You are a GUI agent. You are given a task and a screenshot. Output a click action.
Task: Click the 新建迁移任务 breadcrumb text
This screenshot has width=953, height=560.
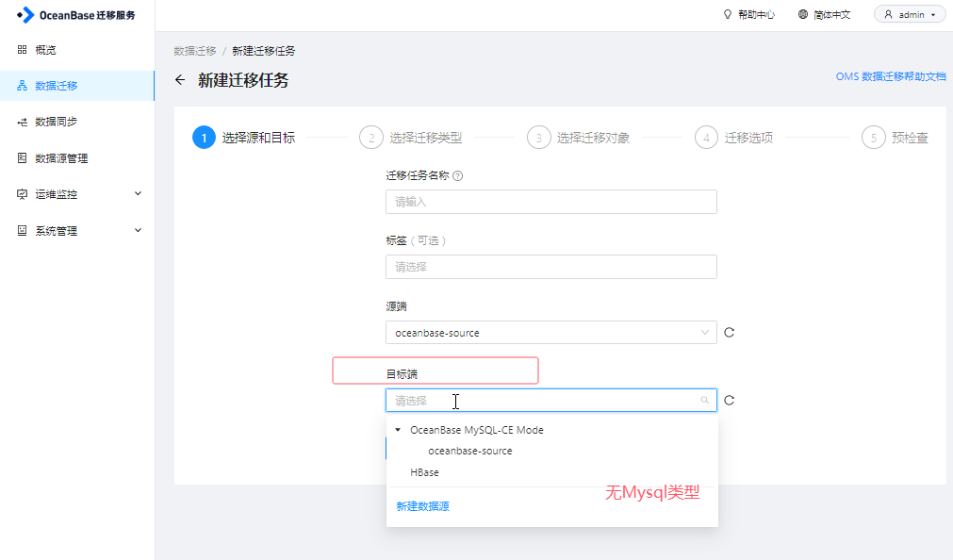(264, 51)
